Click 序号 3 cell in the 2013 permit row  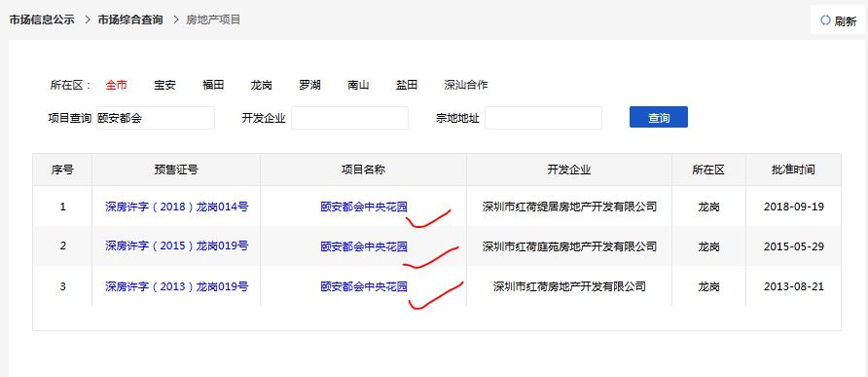pos(62,286)
